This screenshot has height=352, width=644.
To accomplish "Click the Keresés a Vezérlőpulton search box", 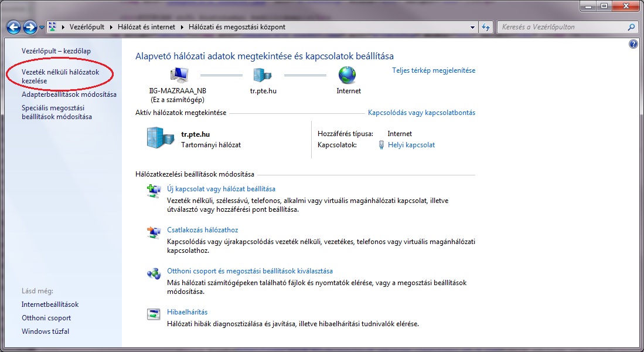I will [x=561, y=27].
